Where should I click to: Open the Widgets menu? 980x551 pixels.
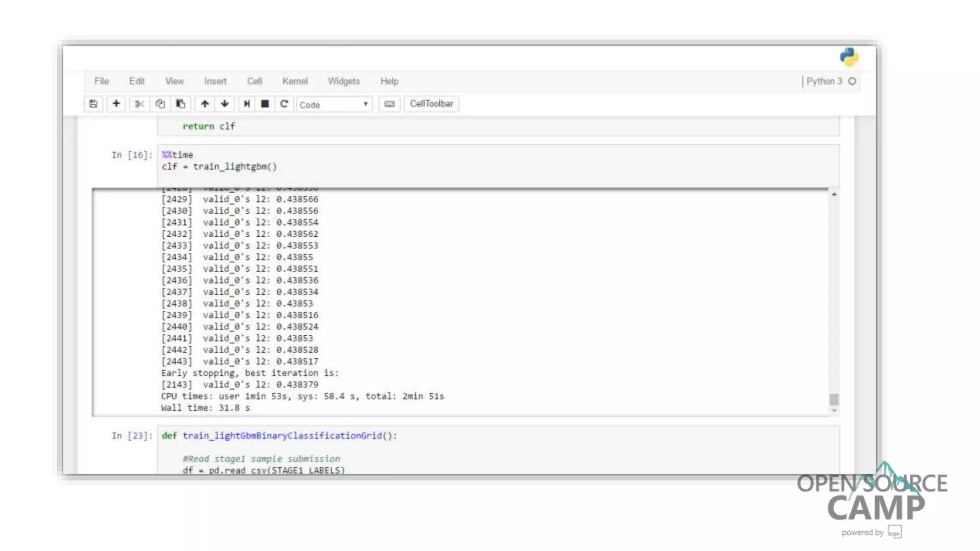(344, 81)
